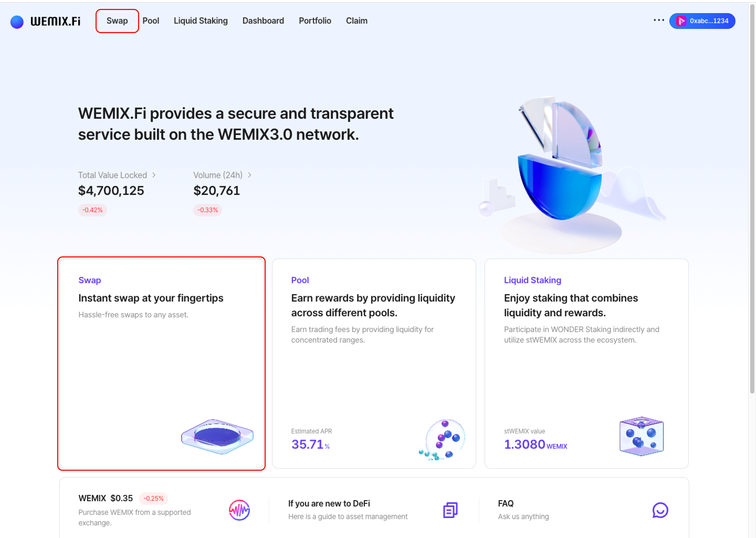
Task: Go to the Pool navigation tab
Action: 151,21
